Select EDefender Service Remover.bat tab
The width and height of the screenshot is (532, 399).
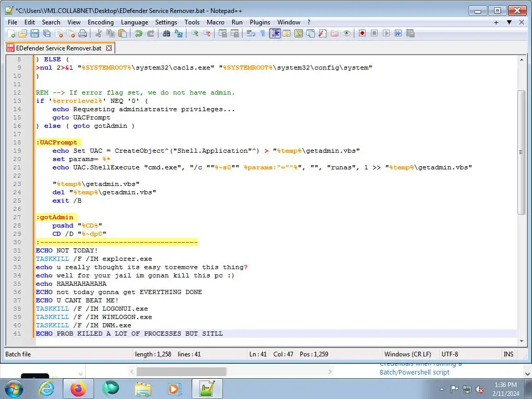[58, 48]
